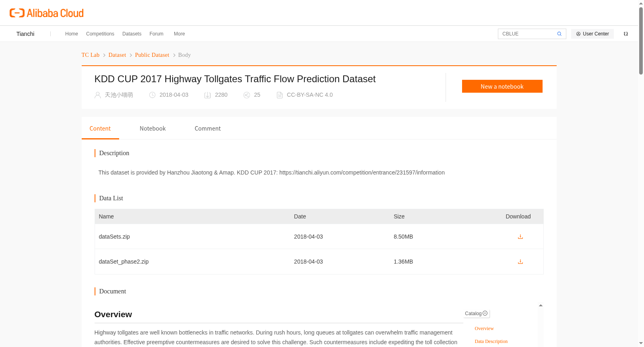Go to TC Lab breadcrumb
644x347 pixels.
click(91, 55)
